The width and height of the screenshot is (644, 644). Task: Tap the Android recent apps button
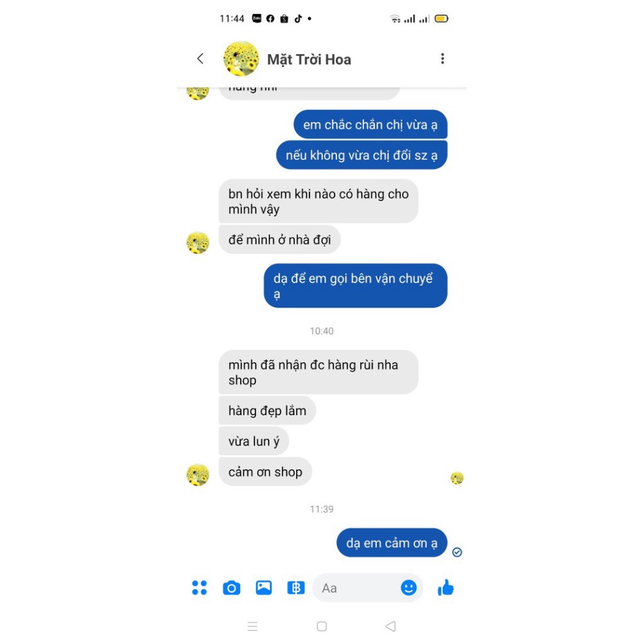click(253, 626)
